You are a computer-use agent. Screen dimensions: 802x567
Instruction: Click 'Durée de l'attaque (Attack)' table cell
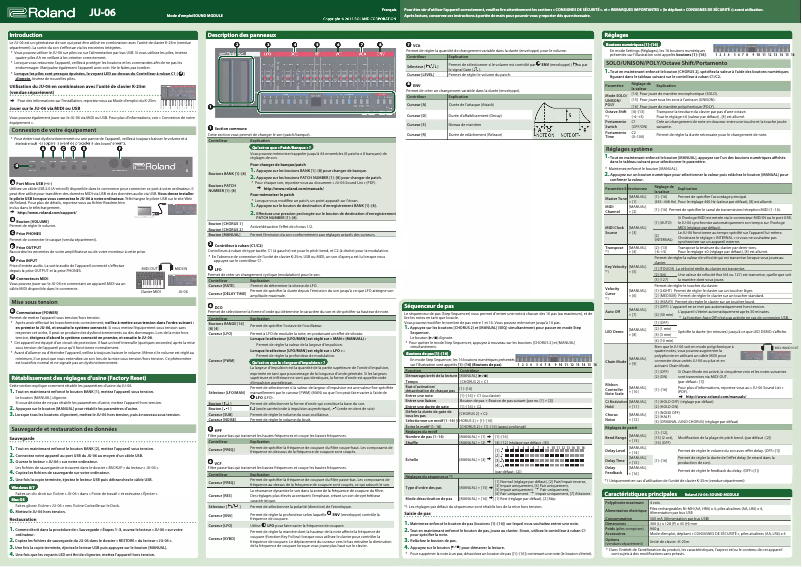pos(471,104)
